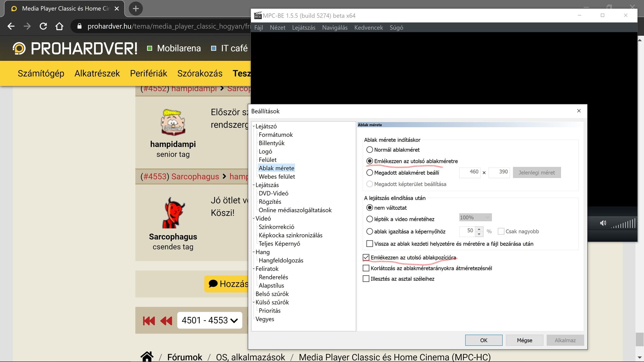Close the Media Player Classic browser tab
The width and height of the screenshot is (644, 362).
tap(117, 9)
